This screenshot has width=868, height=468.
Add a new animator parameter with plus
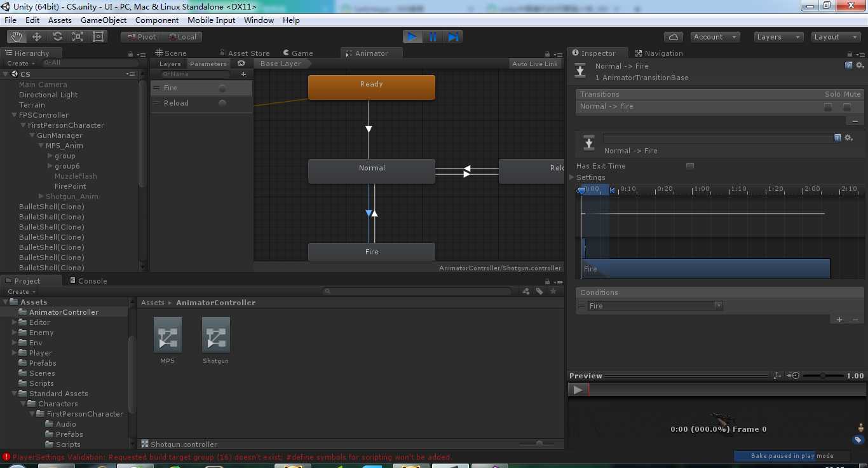(243, 74)
